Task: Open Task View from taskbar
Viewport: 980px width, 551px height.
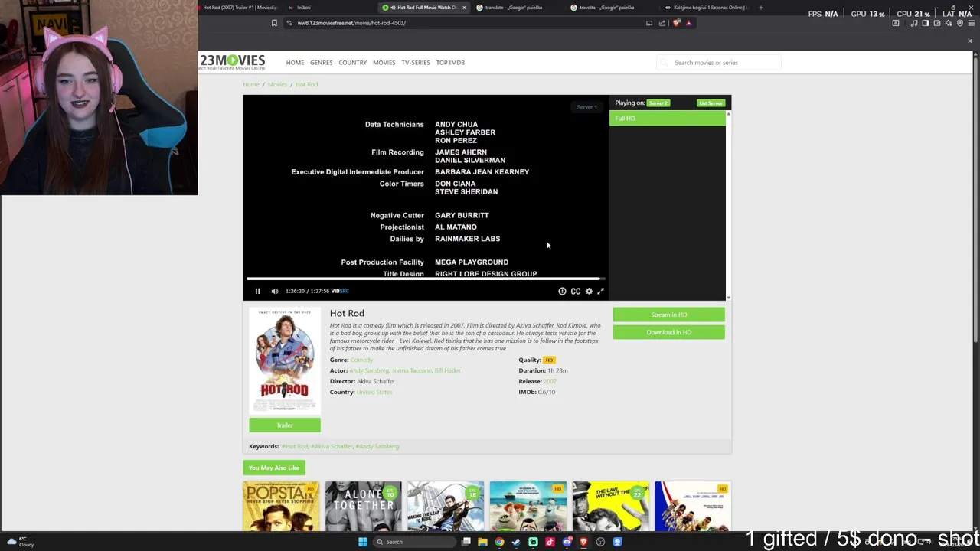Action: coord(465,542)
